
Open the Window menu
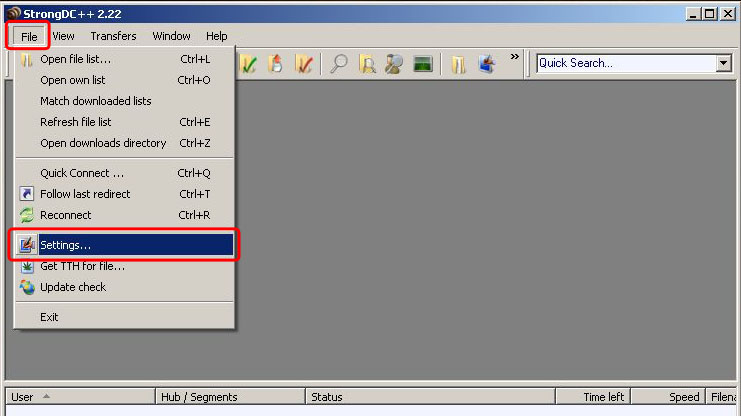pos(172,36)
